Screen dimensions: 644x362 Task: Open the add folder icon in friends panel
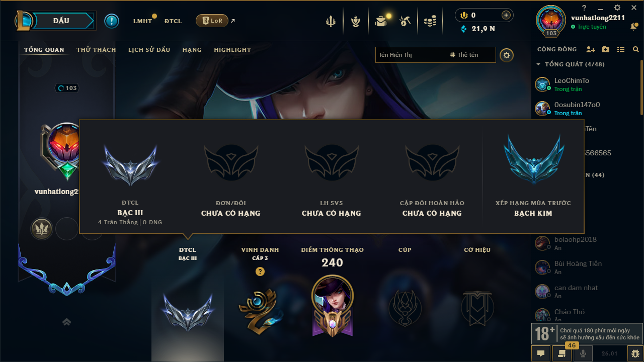tap(606, 49)
